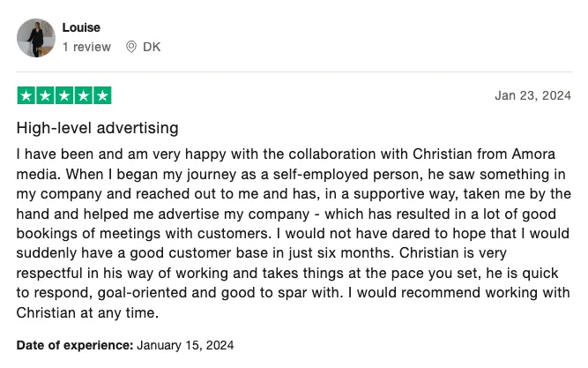
Task: Click the fifth green rating star
Action: click(102, 95)
